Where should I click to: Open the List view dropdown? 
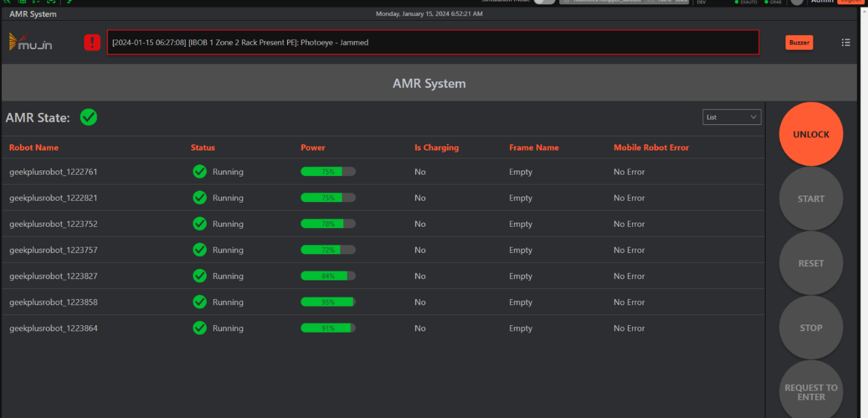coord(732,117)
